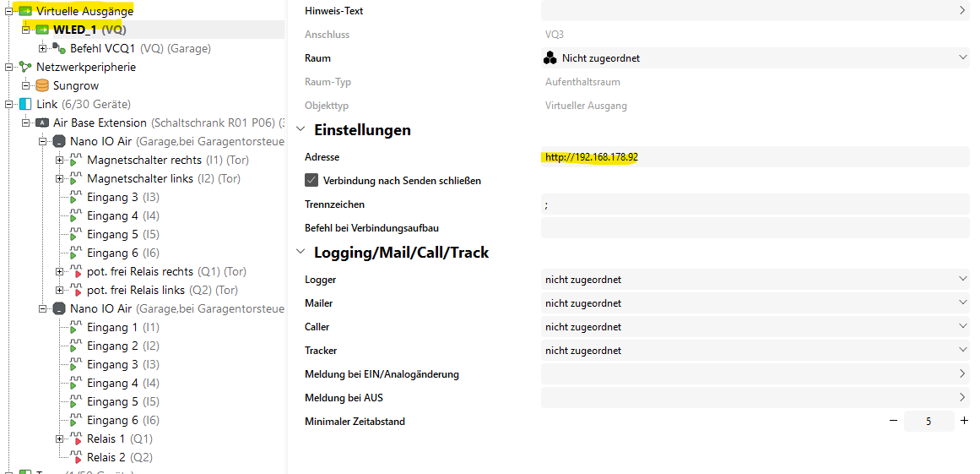
Task: Expand the Relais 1 (Q1) node
Action: [59, 439]
